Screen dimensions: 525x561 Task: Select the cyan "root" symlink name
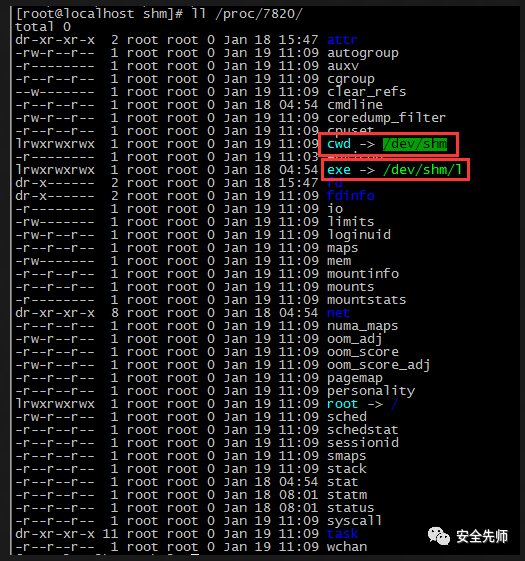pyautogui.click(x=342, y=404)
